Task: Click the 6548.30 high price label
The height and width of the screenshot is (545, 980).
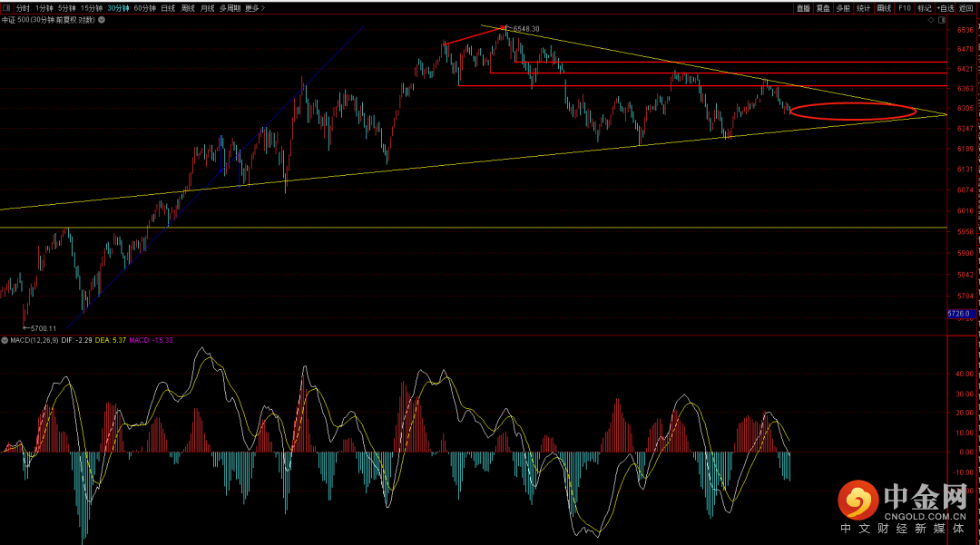Action: 526,29
